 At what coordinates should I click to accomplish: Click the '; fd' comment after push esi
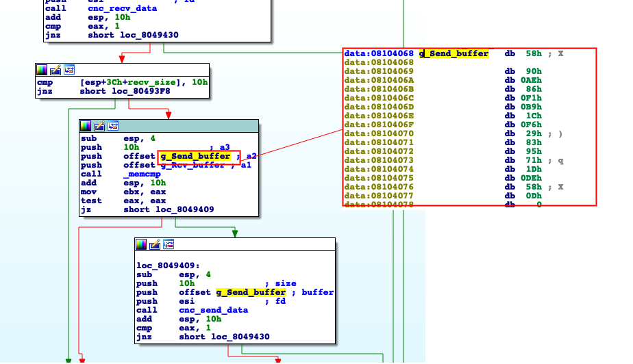[275, 301]
